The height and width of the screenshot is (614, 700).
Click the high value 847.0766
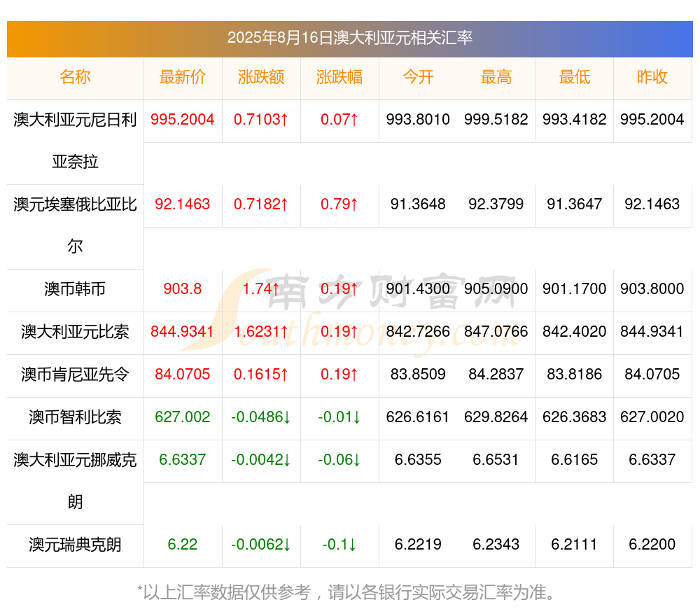496,332
